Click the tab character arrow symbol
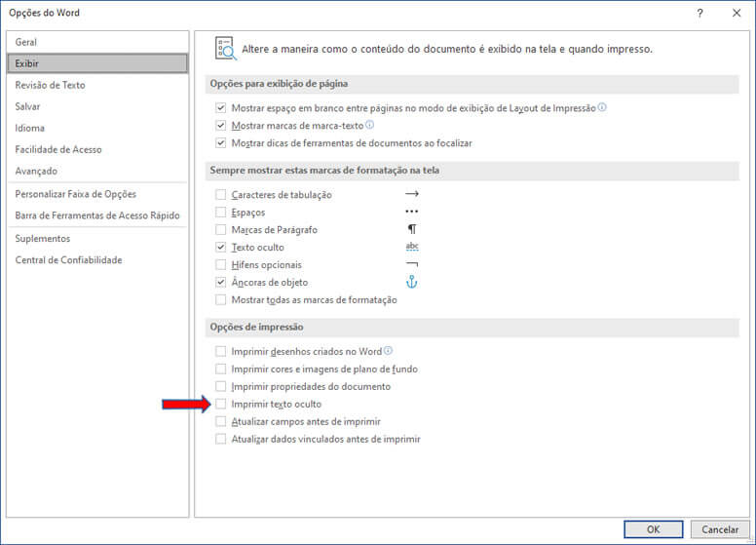The width and height of the screenshot is (756, 545). click(412, 194)
